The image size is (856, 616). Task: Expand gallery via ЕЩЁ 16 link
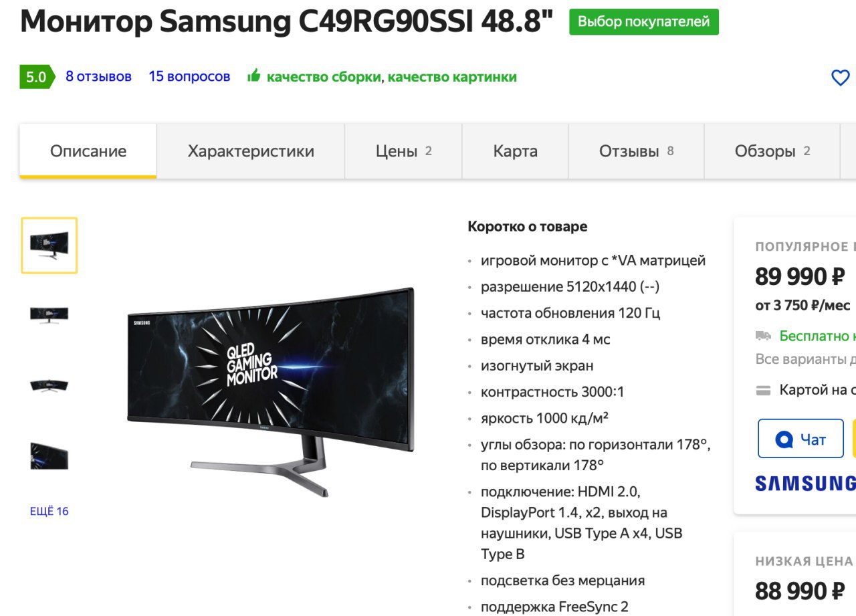coord(49,512)
